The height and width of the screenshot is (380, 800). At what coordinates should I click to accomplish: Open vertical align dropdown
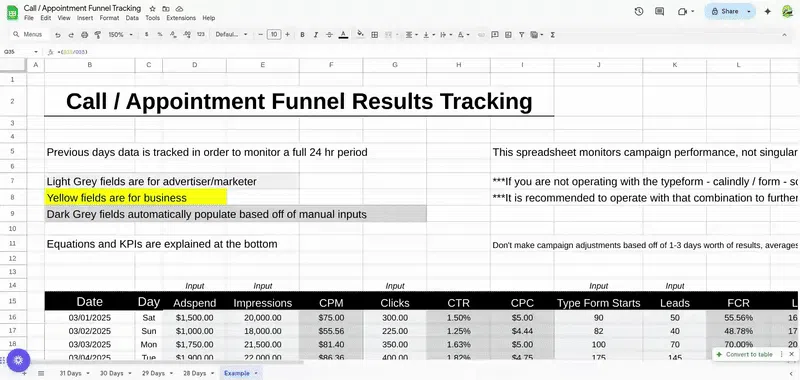click(428, 35)
